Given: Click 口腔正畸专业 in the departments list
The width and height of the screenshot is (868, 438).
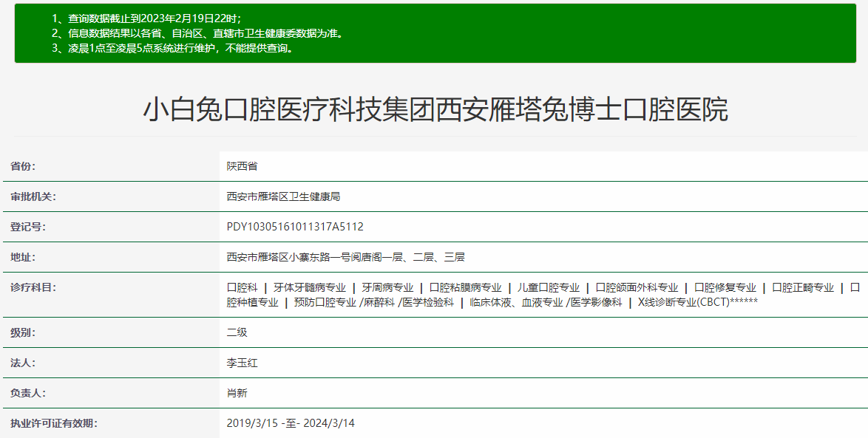Looking at the screenshot, I should click(803, 287).
